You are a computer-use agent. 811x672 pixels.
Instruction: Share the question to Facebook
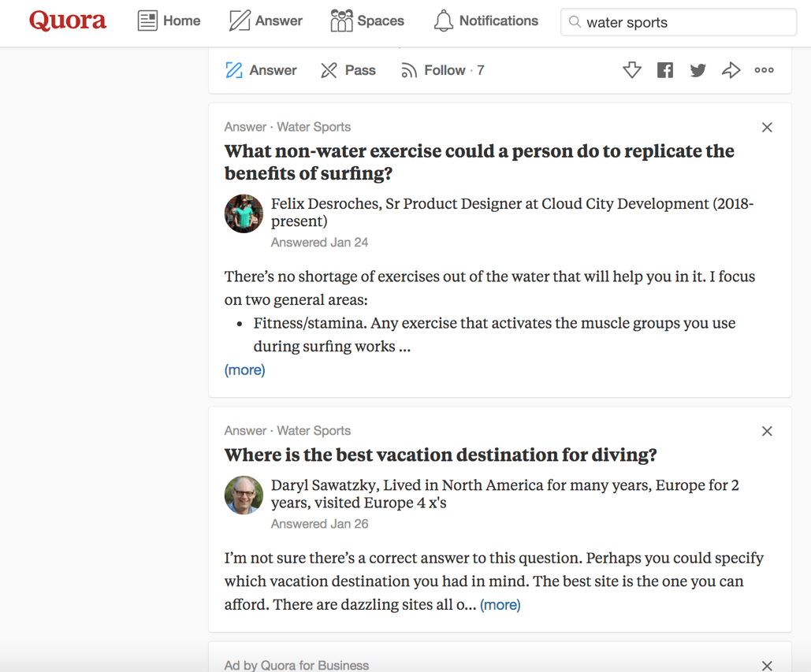665,70
